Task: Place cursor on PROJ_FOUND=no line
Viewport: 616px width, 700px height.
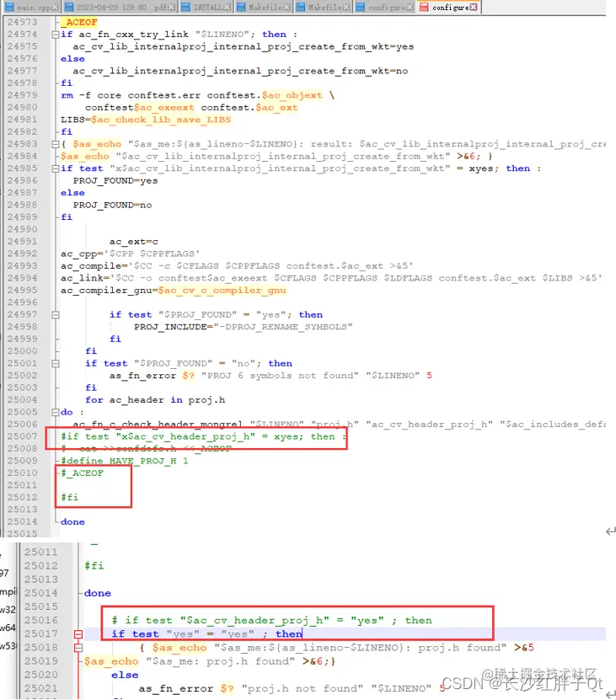Action: [x=112, y=206]
